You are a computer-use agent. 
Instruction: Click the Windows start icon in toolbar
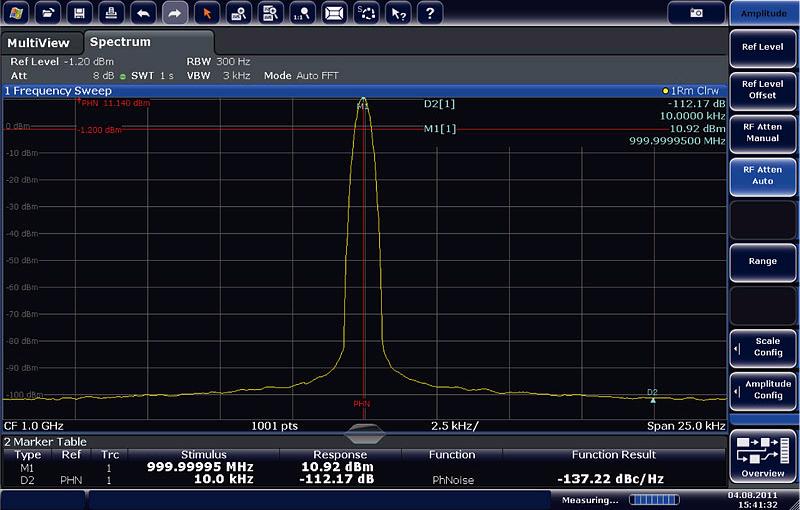click(18, 13)
